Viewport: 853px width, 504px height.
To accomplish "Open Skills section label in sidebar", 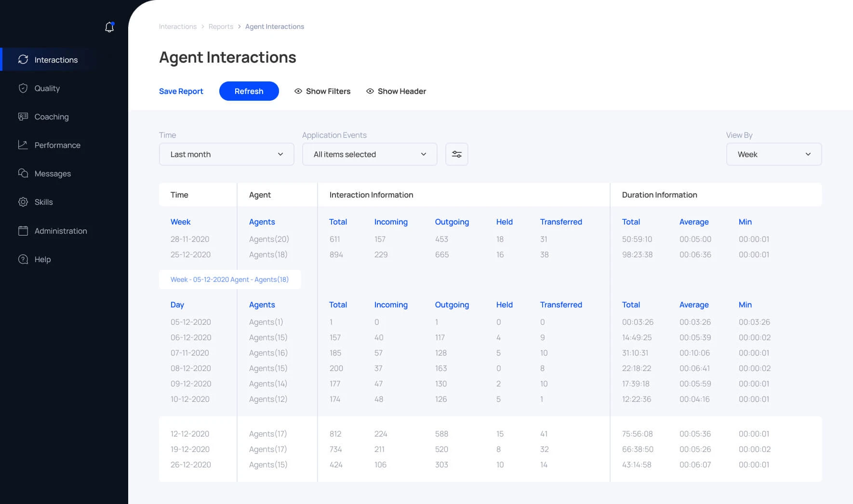I will pyautogui.click(x=44, y=202).
